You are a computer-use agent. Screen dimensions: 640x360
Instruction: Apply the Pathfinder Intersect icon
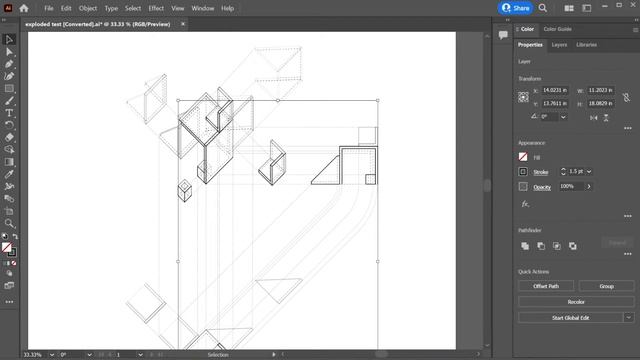pos(557,246)
